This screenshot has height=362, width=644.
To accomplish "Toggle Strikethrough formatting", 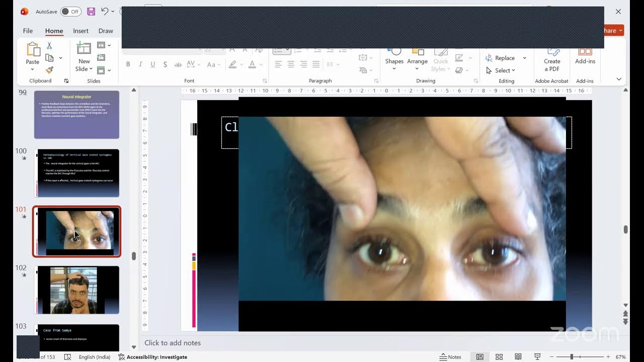I will click(178, 64).
